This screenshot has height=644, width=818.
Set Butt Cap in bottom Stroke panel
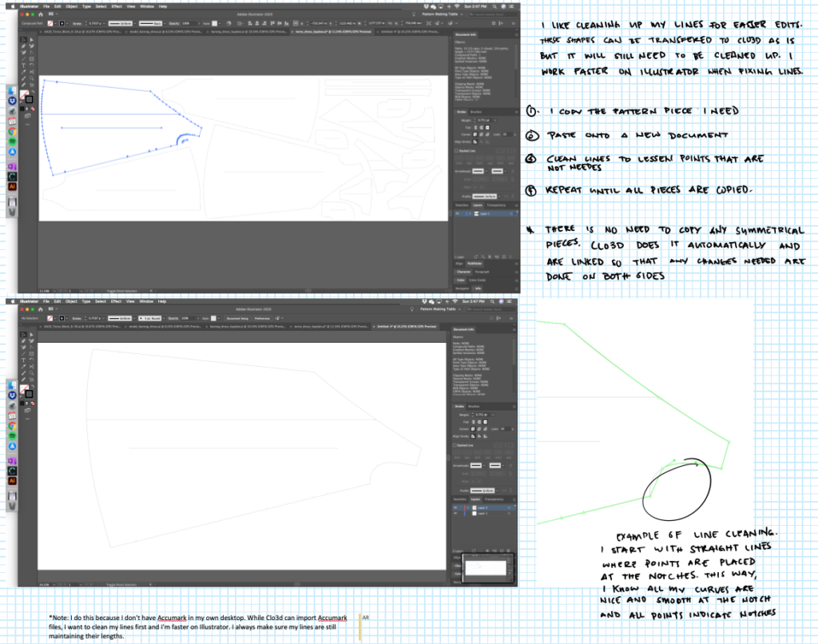tap(473, 422)
